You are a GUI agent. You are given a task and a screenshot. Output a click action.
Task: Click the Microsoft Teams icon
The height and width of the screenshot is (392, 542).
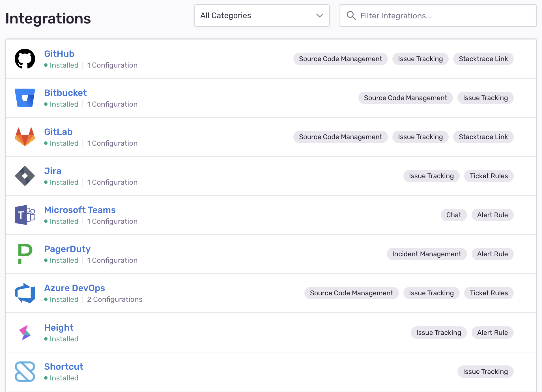[25, 215]
